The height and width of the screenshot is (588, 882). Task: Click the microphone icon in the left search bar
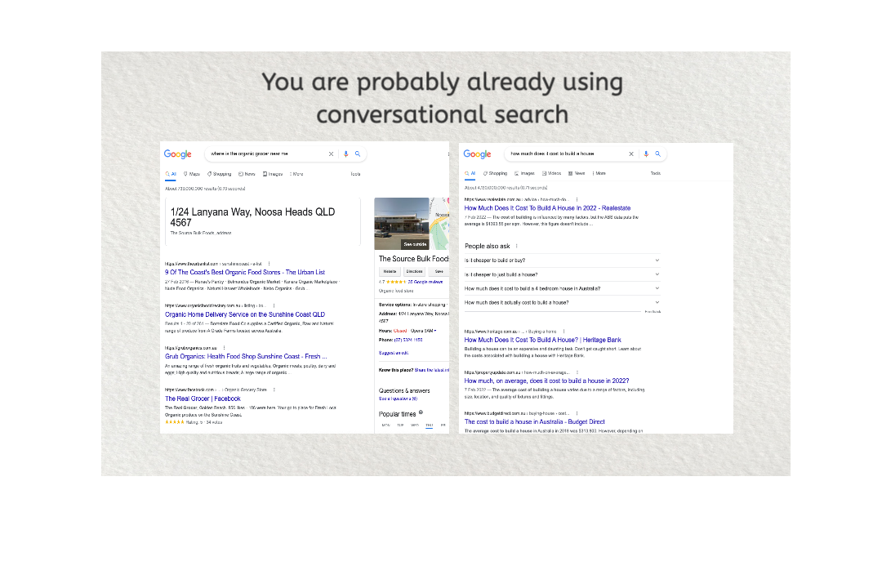346,154
